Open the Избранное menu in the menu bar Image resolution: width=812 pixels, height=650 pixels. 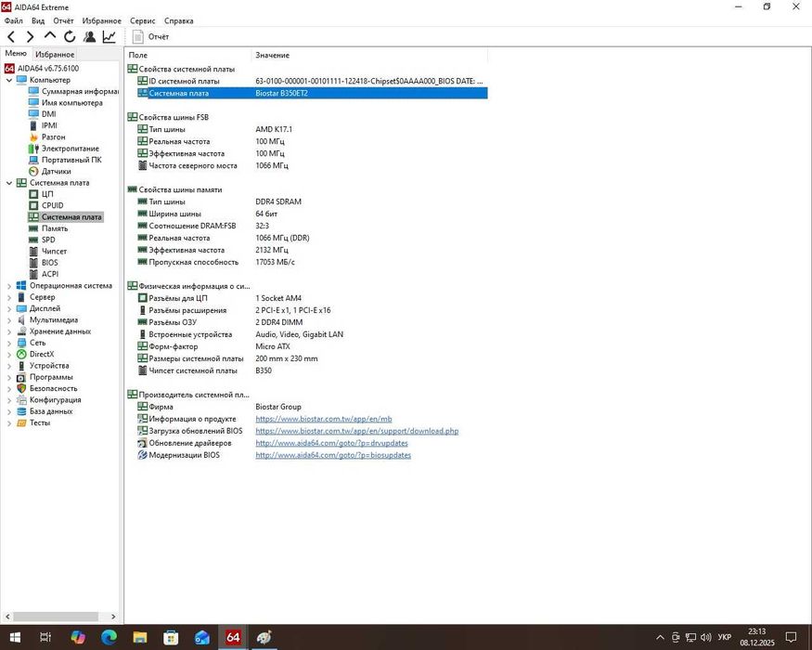pos(101,20)
